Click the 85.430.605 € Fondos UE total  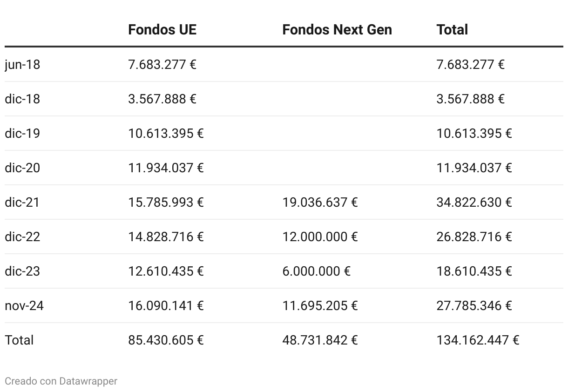[166, 340]
